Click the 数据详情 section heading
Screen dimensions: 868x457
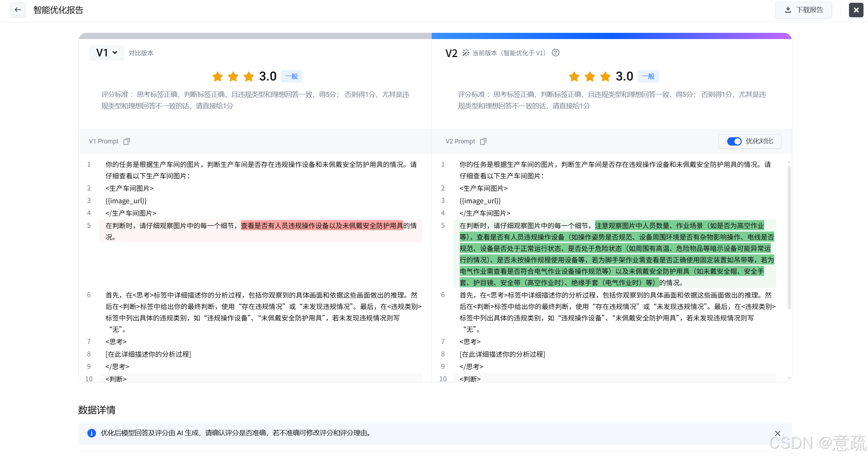click(x=97, y=410)
